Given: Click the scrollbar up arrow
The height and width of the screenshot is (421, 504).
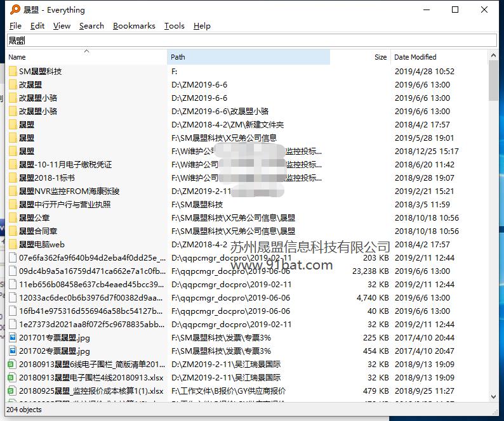Looking at the screenshot, I should click(x=493, y=56).
